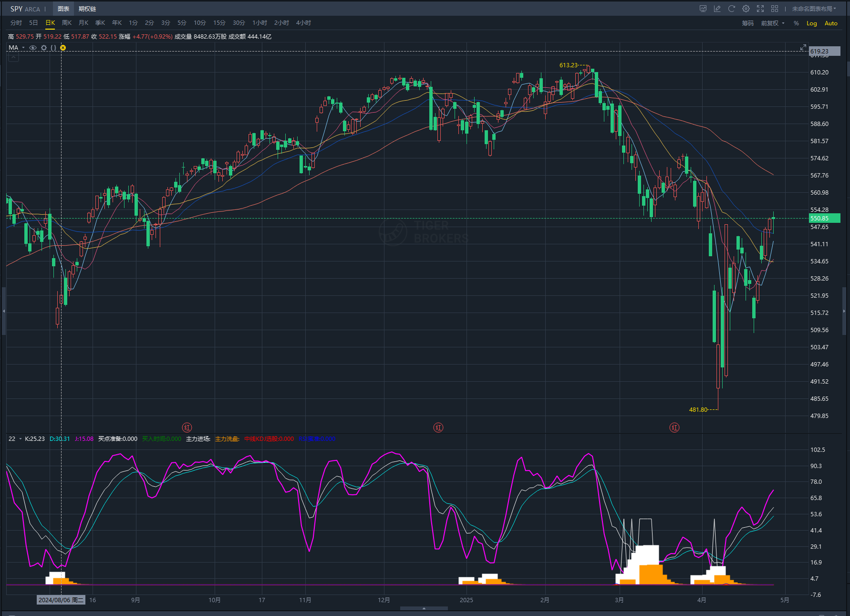
Task: Enter fullscreen using the four-arrow icon
Action: point(760,9)
